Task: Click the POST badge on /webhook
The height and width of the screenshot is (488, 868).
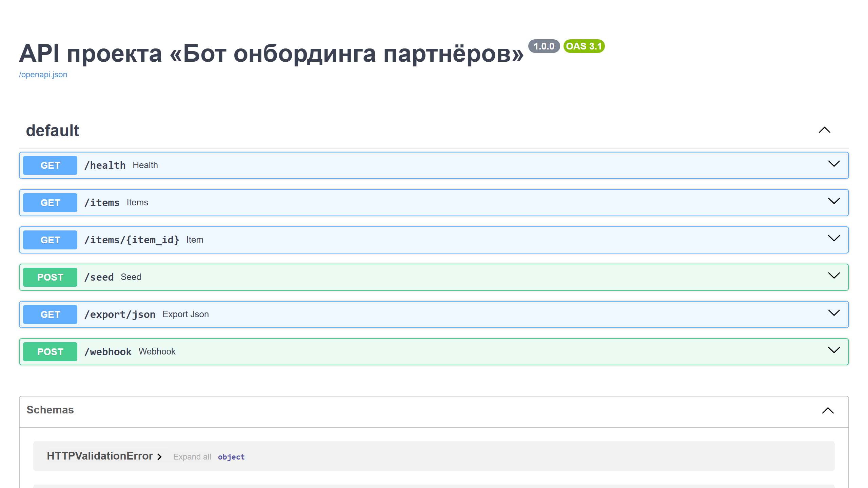Action: click(x=50, y=351)
